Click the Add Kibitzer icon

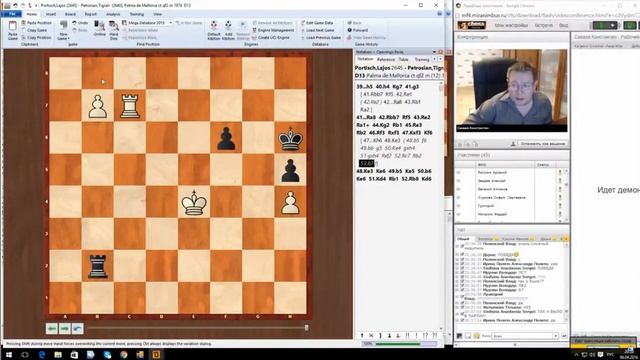coord(228,30)
